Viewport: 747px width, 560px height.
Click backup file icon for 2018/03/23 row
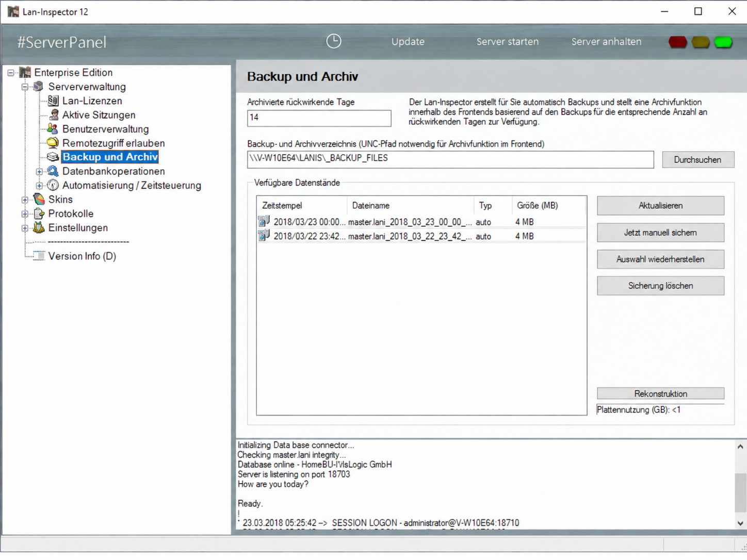[x=264, y=221]
